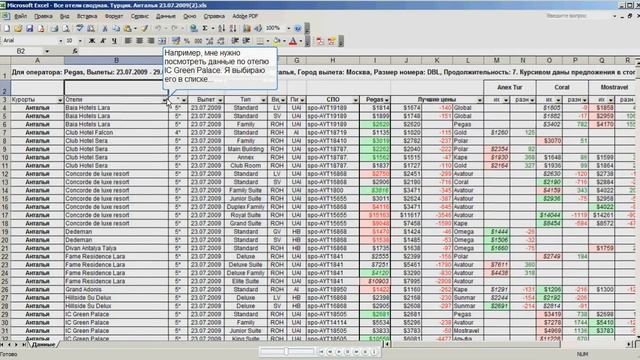
Task: Click the Fill Color paint bucket
Action: (x=277, y=41)
